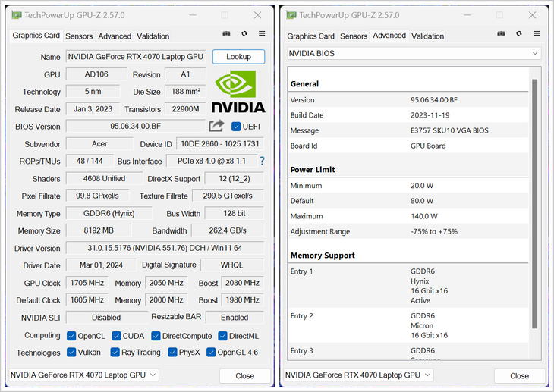Image resolution: width=554 pixels, height=392 pixels.
Task: Click the GPU Clock value 1705 MHz
Action: pos(87,283)
